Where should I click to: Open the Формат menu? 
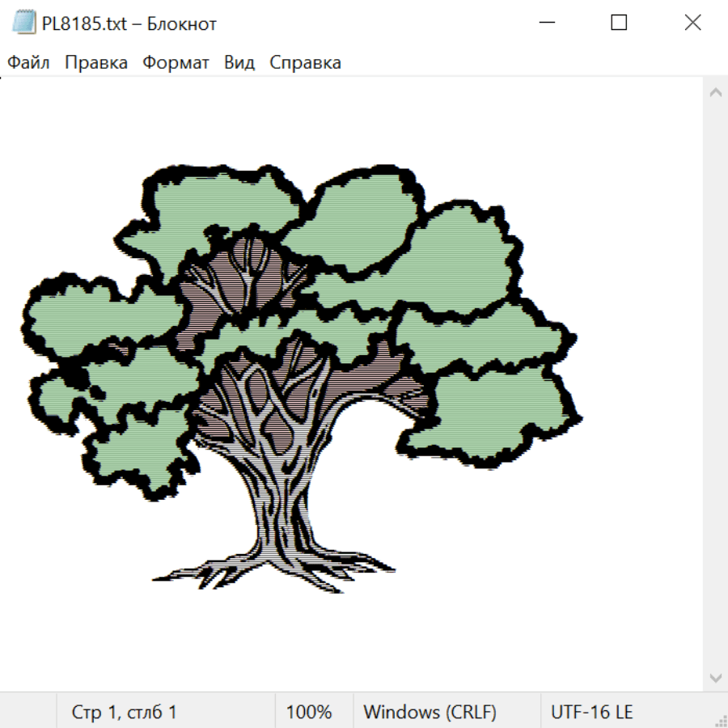[x=176, y=63]
